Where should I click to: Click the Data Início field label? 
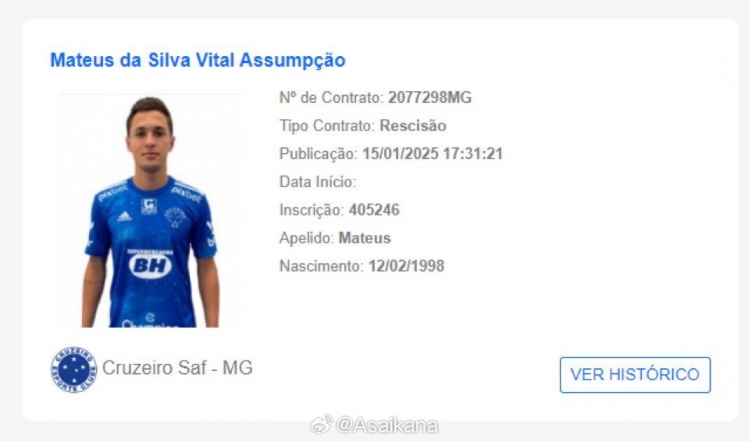coord(317,182)
